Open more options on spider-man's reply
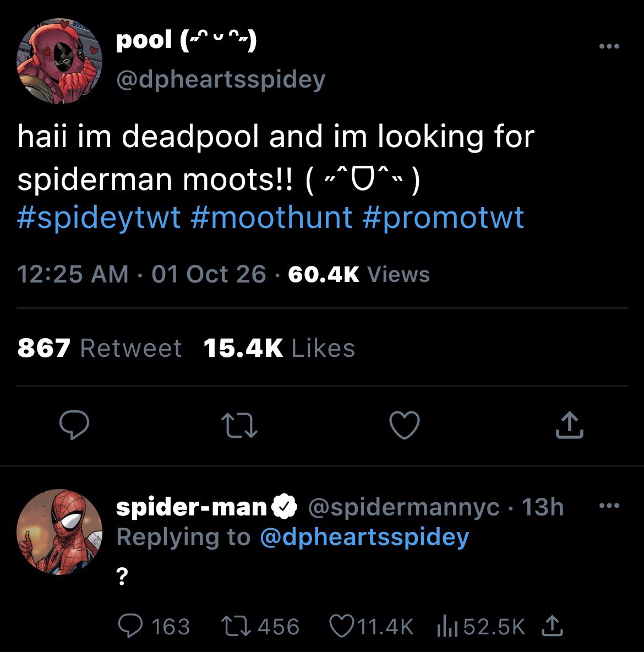This screenshot has height=652, width=644. point(609,506)
